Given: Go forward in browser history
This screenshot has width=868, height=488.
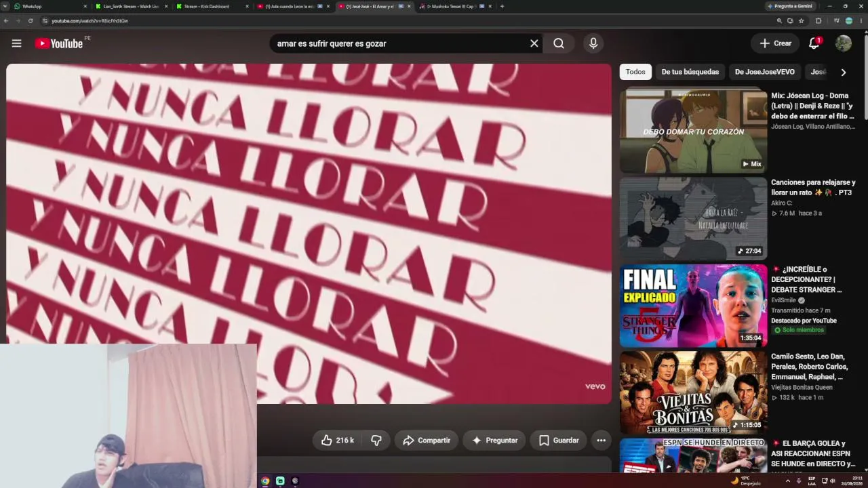Looking at the screenshot, I should (x=18, y=21).
